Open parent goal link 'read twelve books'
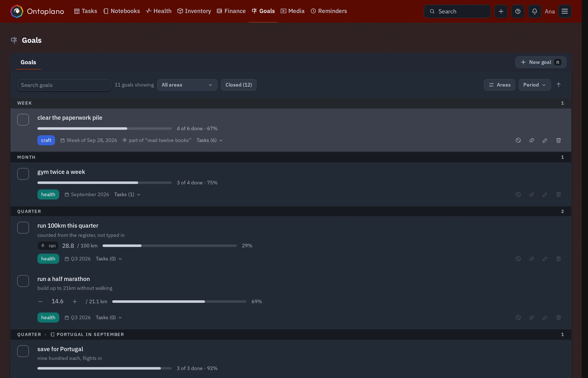Screen dimensions: 588x378 pyautogui.click(x=157, y=140)
